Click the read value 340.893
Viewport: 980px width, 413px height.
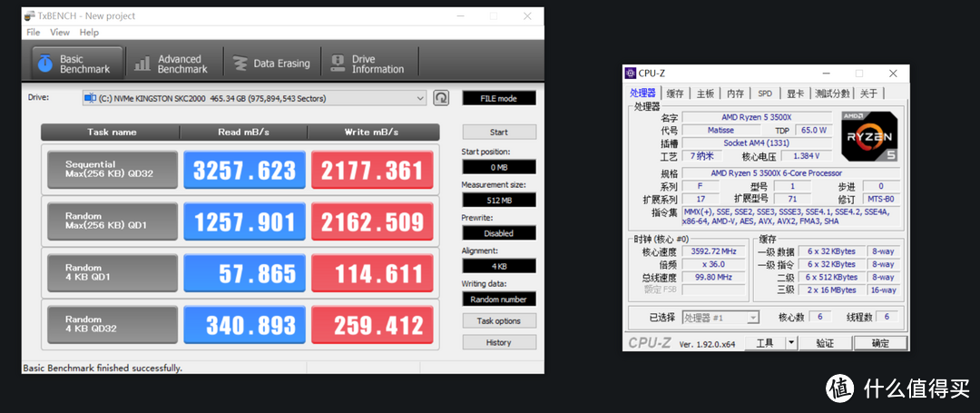point(244,324)
